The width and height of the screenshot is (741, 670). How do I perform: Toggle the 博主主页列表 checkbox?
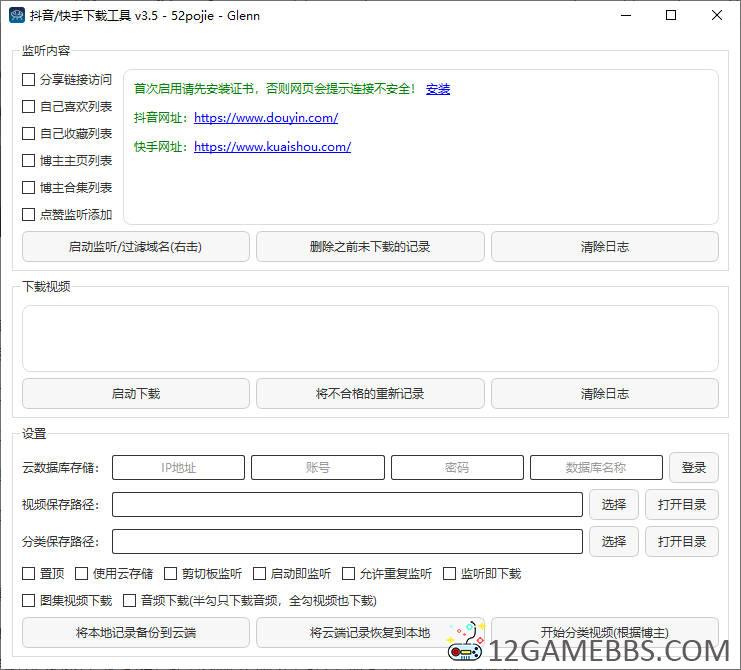[29, 161]
